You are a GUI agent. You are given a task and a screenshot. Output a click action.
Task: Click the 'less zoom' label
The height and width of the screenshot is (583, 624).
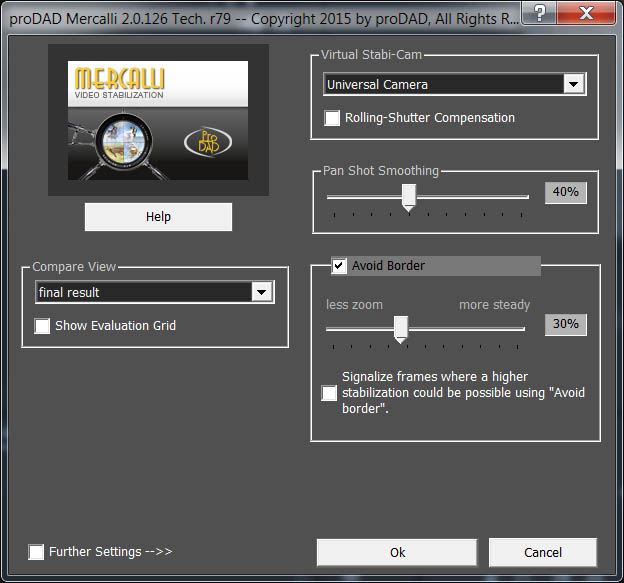[x=354, y=305]
